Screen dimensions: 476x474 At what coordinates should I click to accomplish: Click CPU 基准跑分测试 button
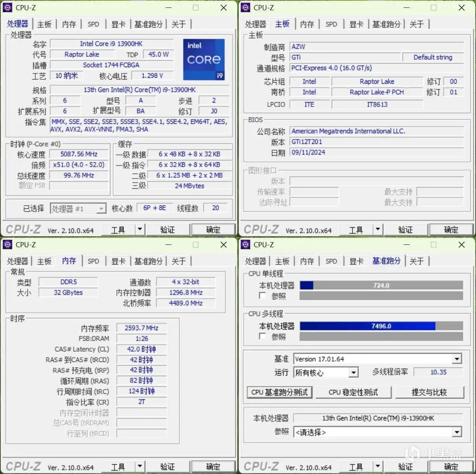pos(279,392)
